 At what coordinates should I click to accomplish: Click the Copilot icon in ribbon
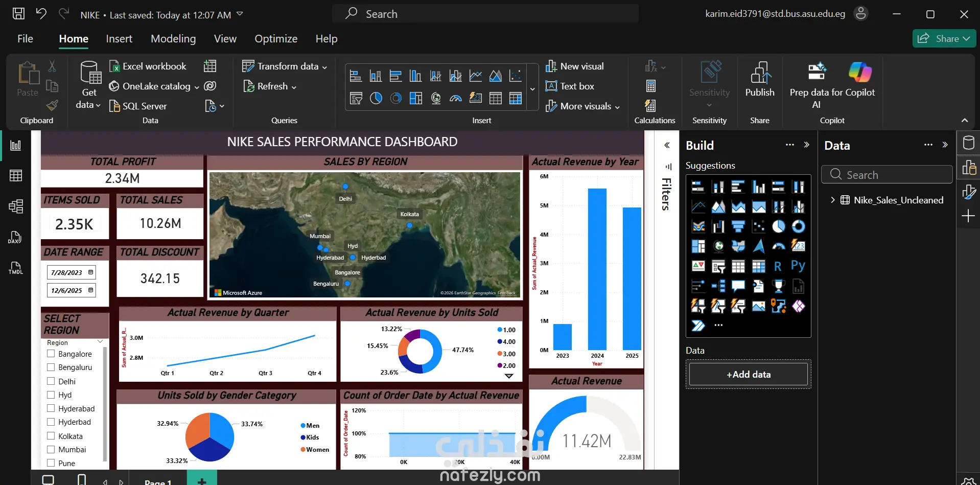click(860, 72)
